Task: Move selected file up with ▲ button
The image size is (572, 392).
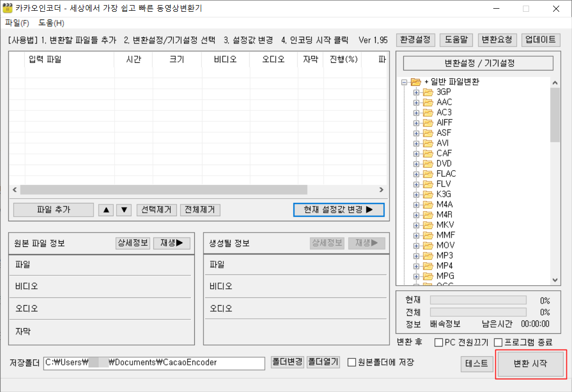Action: [x=106, y=210]
